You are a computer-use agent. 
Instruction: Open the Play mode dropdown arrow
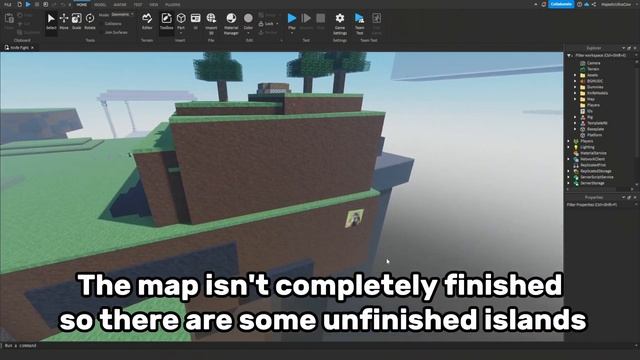point(292,33)
